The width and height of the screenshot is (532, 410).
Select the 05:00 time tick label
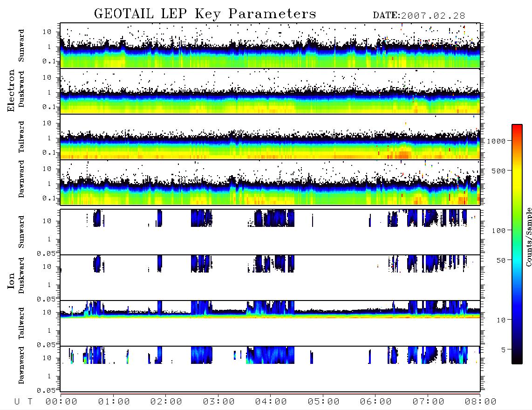pyautogui.click(x=324, y=402)
